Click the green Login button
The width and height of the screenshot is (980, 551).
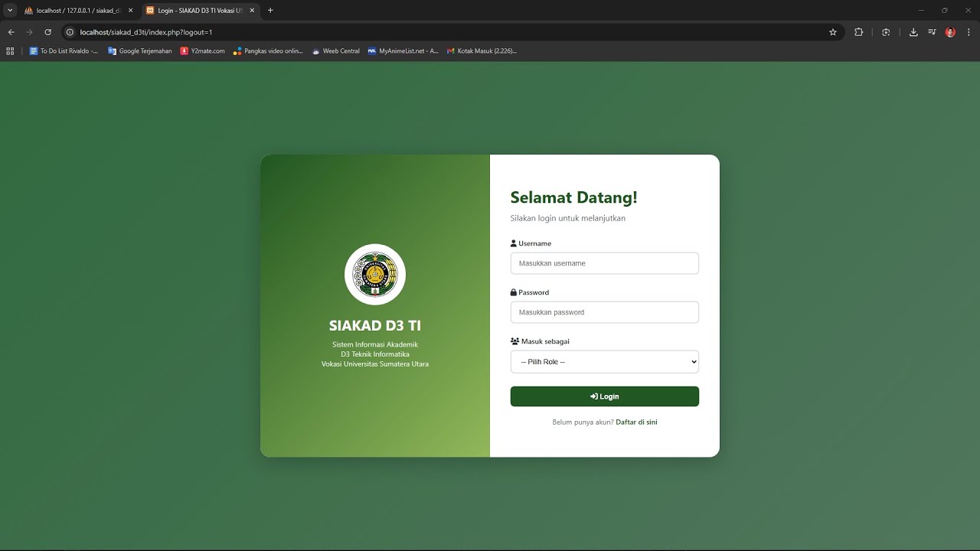pyautogui.click(x=605, y=396)
